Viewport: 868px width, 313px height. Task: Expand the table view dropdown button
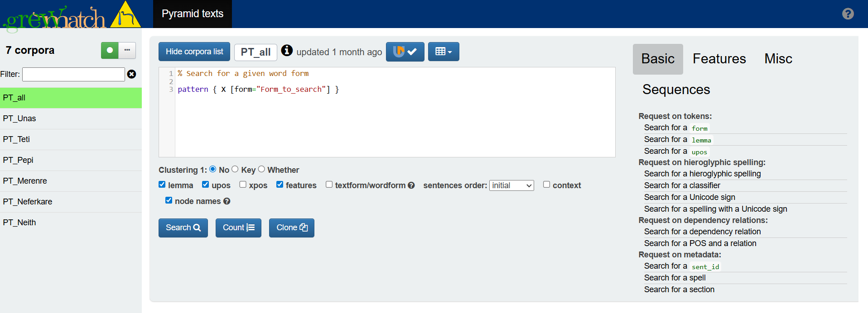pyautogui.click(x=444, y=52)
